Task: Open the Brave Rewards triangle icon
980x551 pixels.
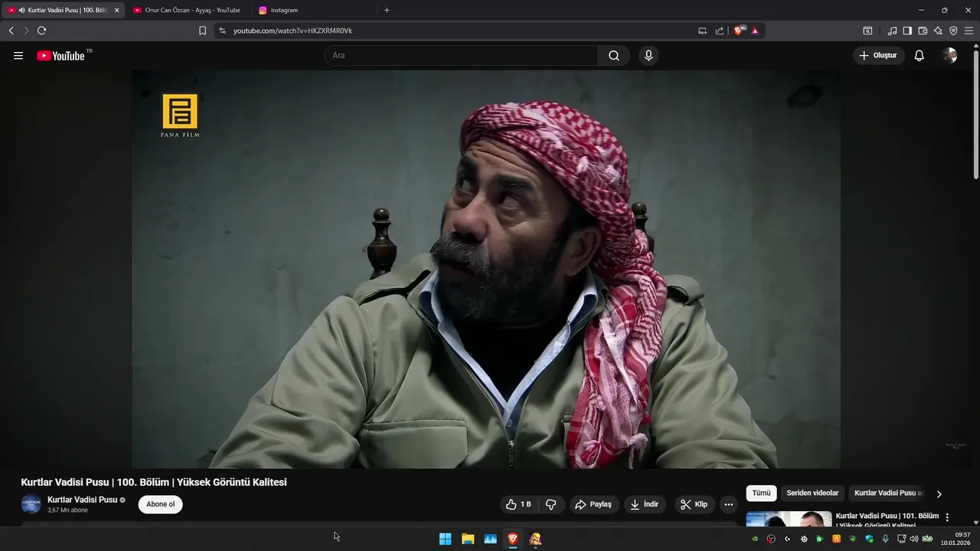Action: pyautogui.click(x=755, y=31)
